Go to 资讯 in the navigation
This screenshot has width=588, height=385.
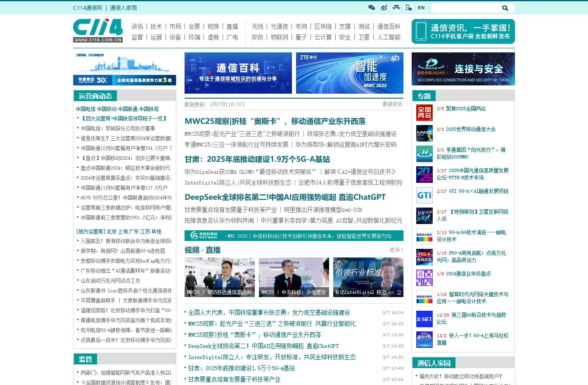137,26
